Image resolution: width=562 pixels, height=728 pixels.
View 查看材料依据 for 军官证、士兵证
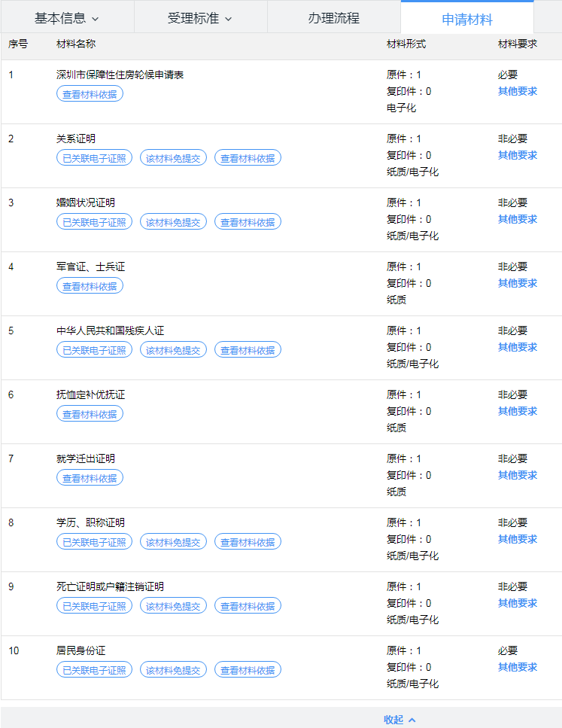point(90,287)
